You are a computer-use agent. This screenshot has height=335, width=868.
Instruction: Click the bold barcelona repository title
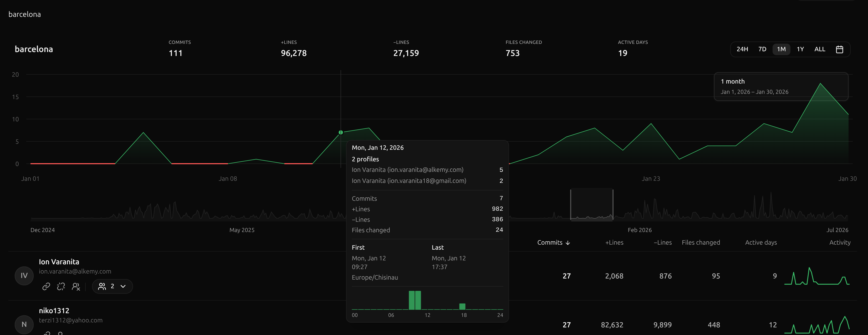point(34,49)
